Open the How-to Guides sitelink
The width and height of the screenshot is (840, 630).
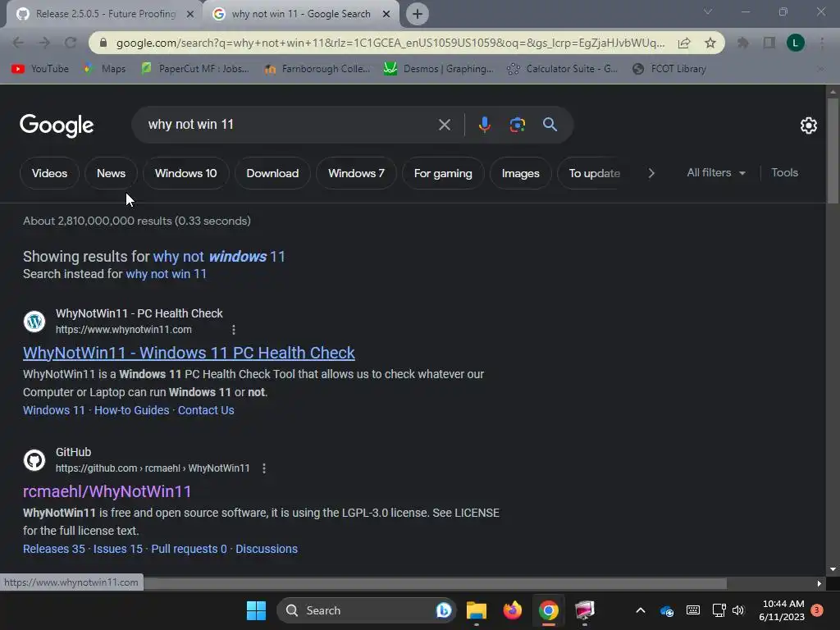[x=132, y=410]
